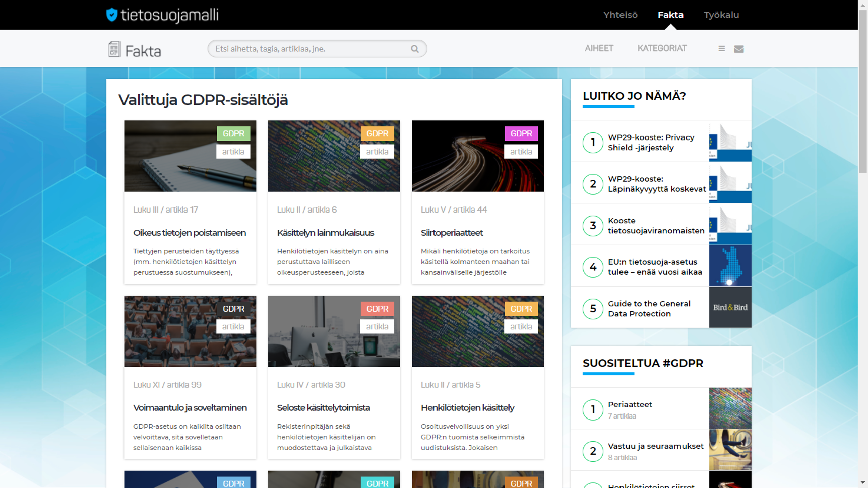Open the KATEGORIAT menu

662,48
